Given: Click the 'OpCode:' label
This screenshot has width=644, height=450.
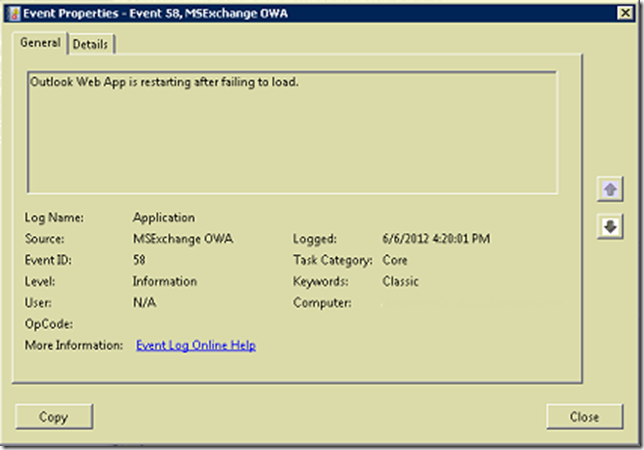Looking at the screenshot, I should tap(49, 324).
